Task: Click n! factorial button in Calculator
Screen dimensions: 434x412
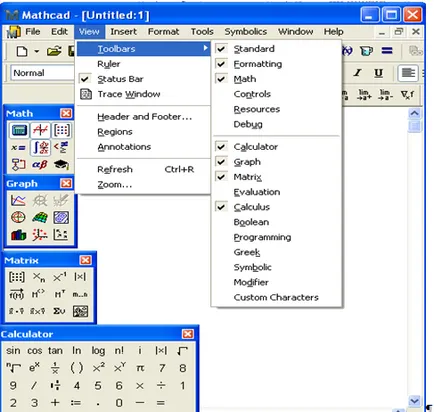Action: coord(119,351)
